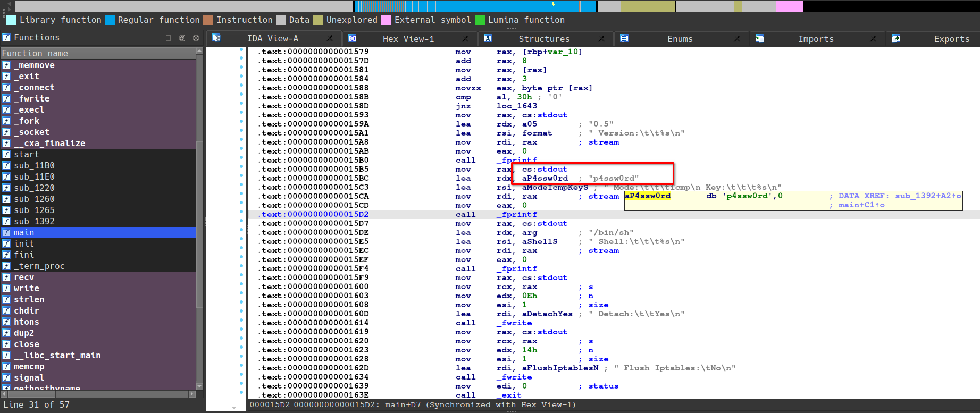Click the aP4ssw0rd operand in disassembly

tap(545, 178)
